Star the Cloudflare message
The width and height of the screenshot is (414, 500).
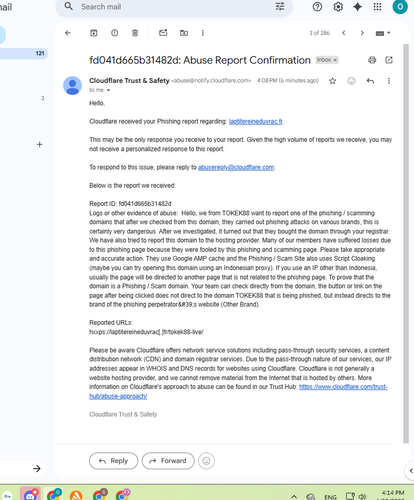[332, 81]
